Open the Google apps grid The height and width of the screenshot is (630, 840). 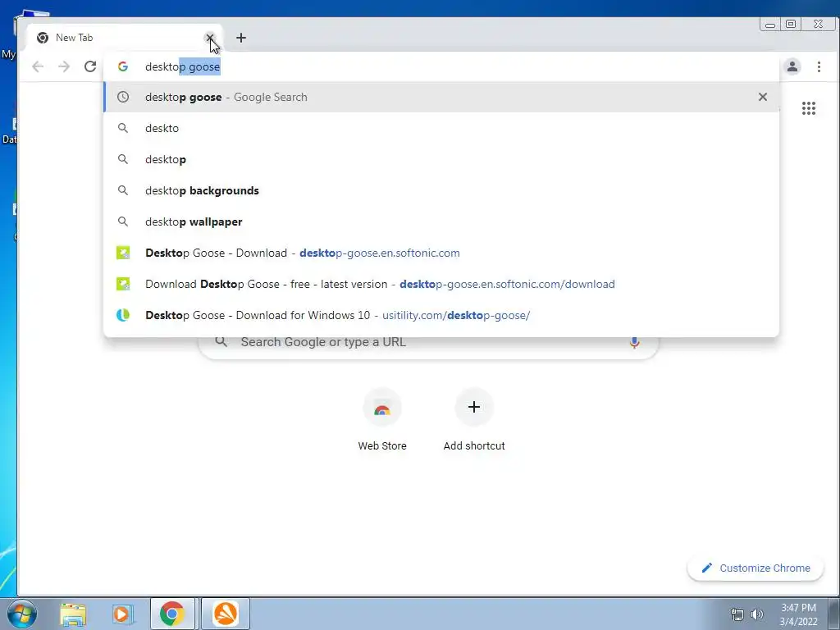[x=808, y=108]
